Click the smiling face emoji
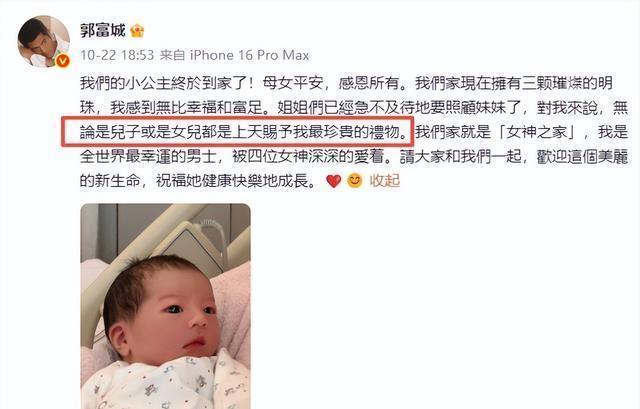 [354, 181]
